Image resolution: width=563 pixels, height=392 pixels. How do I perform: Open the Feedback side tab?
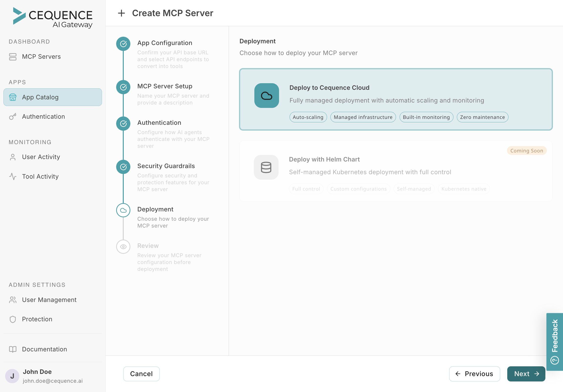click(x=555, y=341)
